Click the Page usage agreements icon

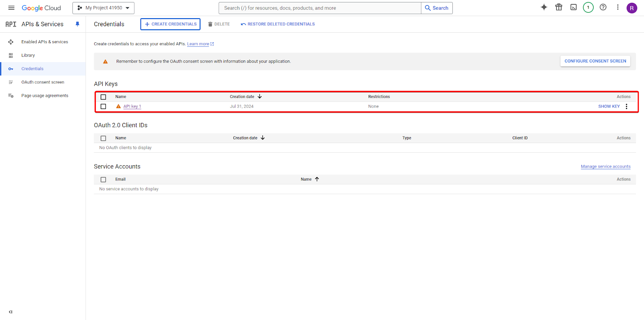pos(11,96)
